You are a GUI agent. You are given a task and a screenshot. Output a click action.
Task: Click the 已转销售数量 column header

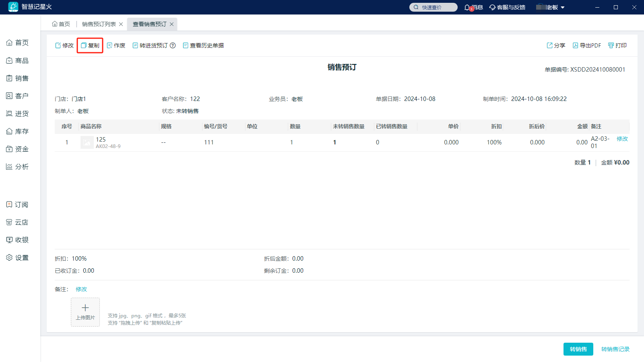(392, 126)
